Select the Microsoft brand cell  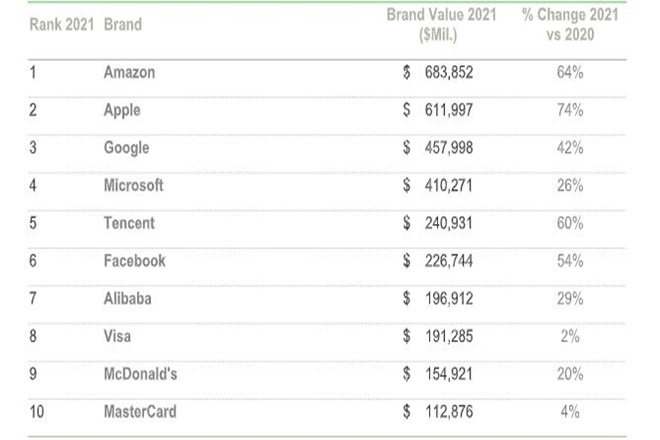pyautogui.click(x=133, y=185)
